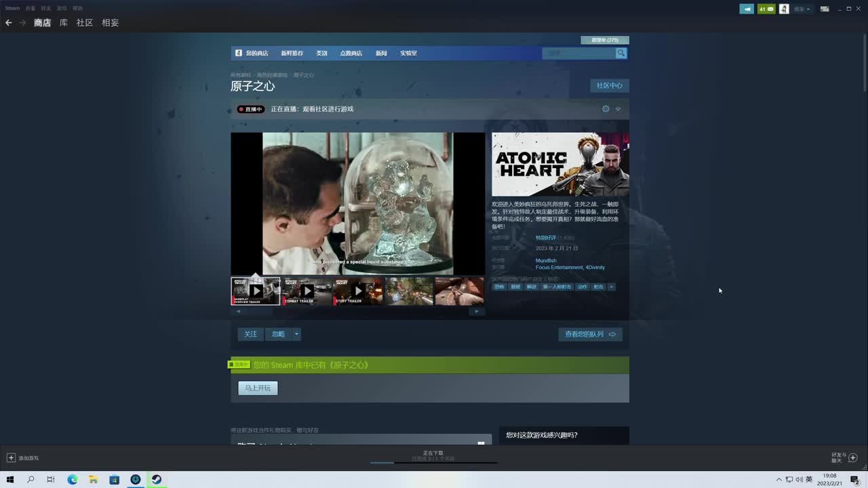Screen dimensions: 868x488
Task: Open 新鲜推荐 store menu
Action: coord(292,53)
